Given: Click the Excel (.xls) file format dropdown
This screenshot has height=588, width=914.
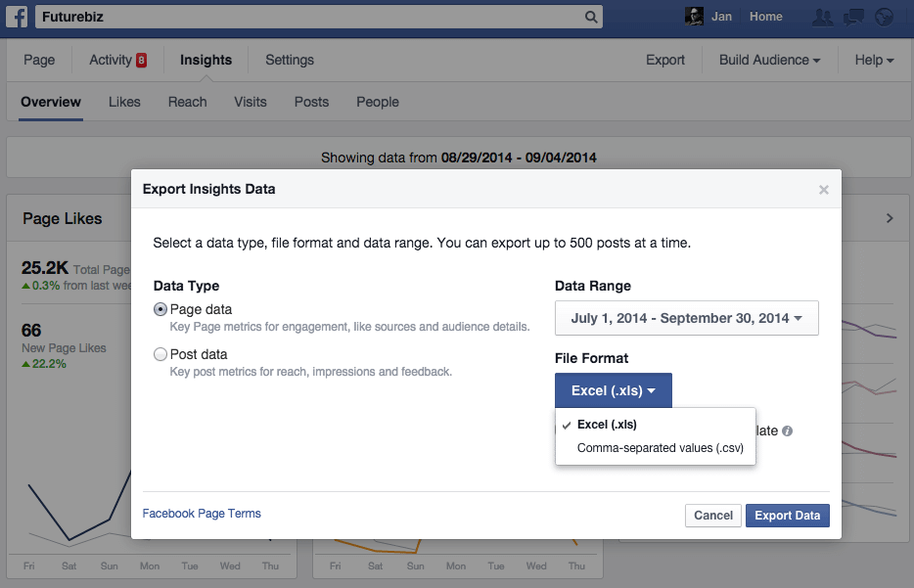Looking at the screenshot, I should (x=614, y=390).
